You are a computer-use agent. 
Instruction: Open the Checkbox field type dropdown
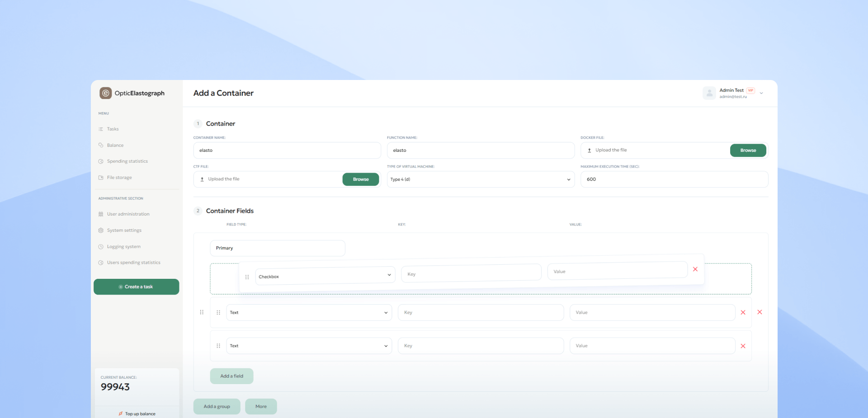(x=325, y=276)
